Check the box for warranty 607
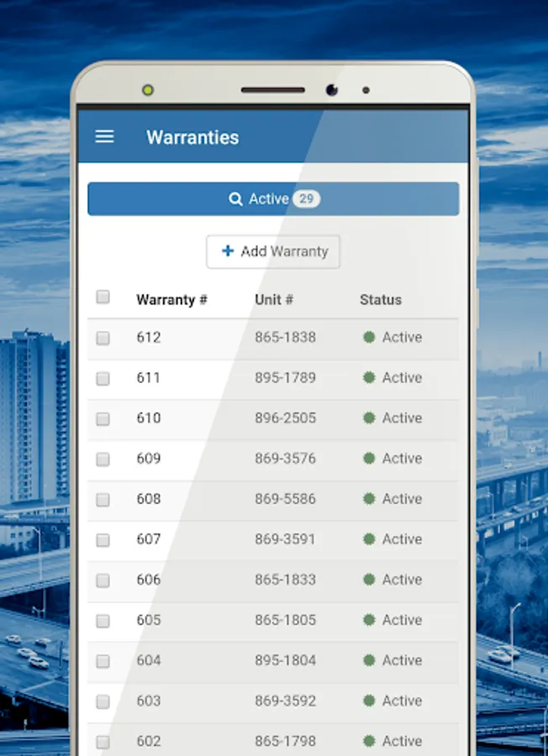548x756 pixels. point(103,540)
